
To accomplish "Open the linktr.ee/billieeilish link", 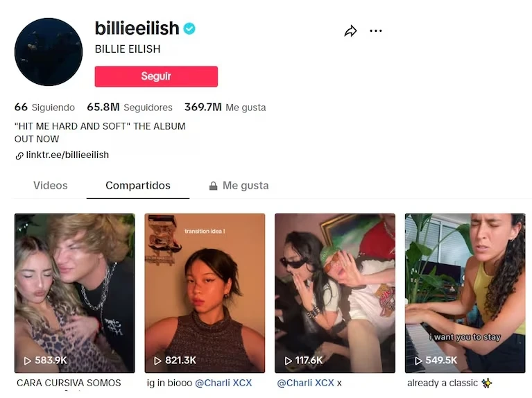I will point(67,155).
